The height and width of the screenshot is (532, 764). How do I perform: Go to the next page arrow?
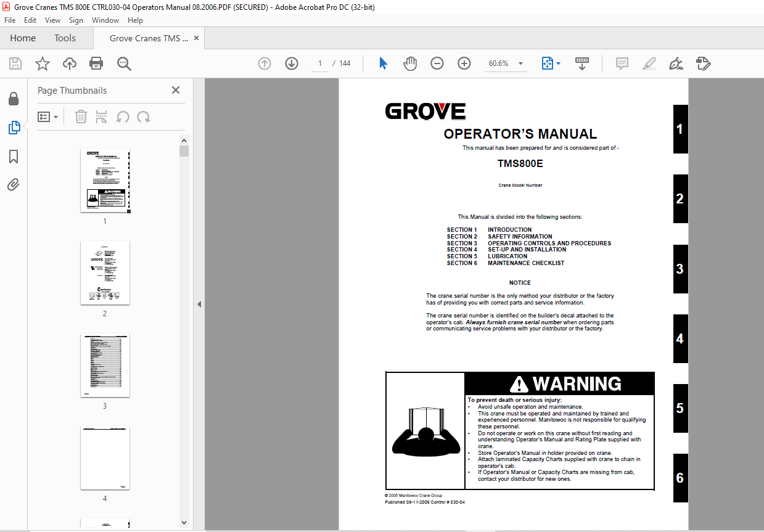[292, 63]
